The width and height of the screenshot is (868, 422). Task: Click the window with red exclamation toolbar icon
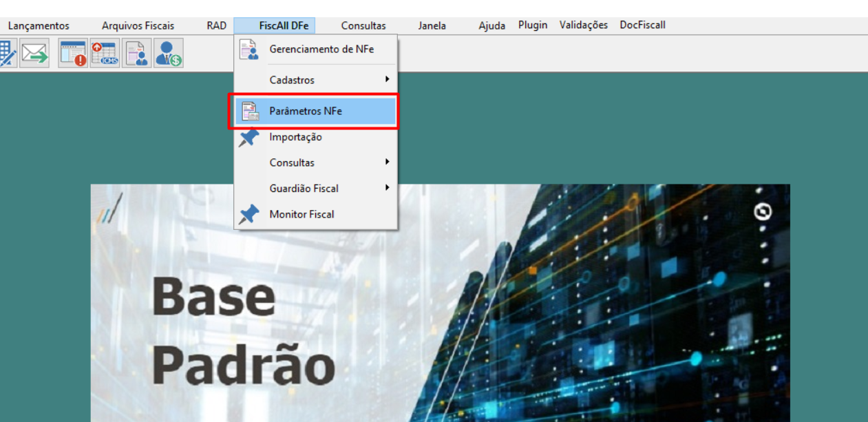coord(73,54)
